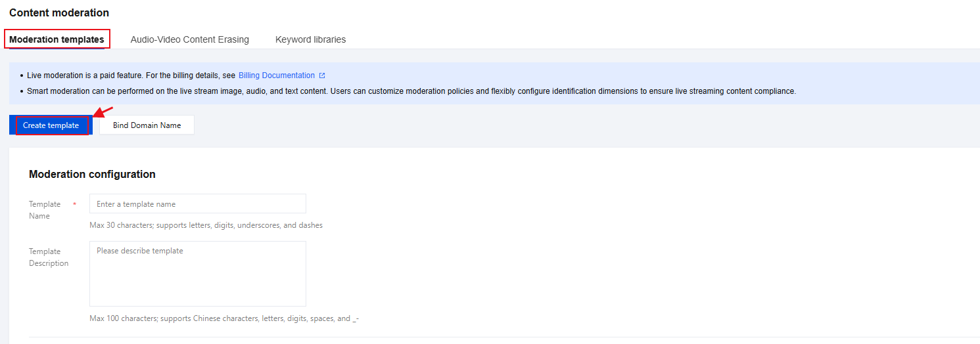Go to the Keyword libraries tab
This screenshot has height=344, width=980.
pyautogui.click(x=310, y=39)
